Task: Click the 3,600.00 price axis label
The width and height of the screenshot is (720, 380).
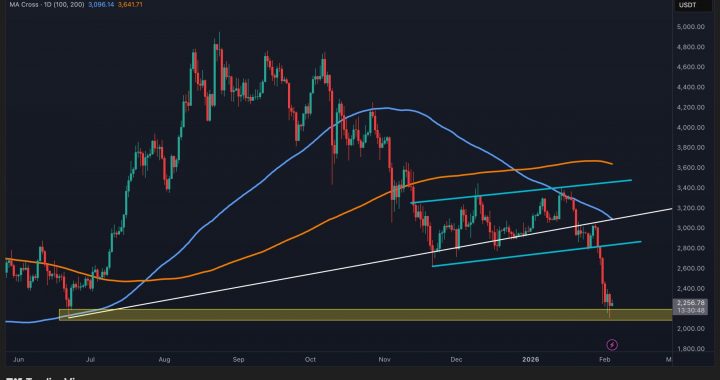Action: 691,168
